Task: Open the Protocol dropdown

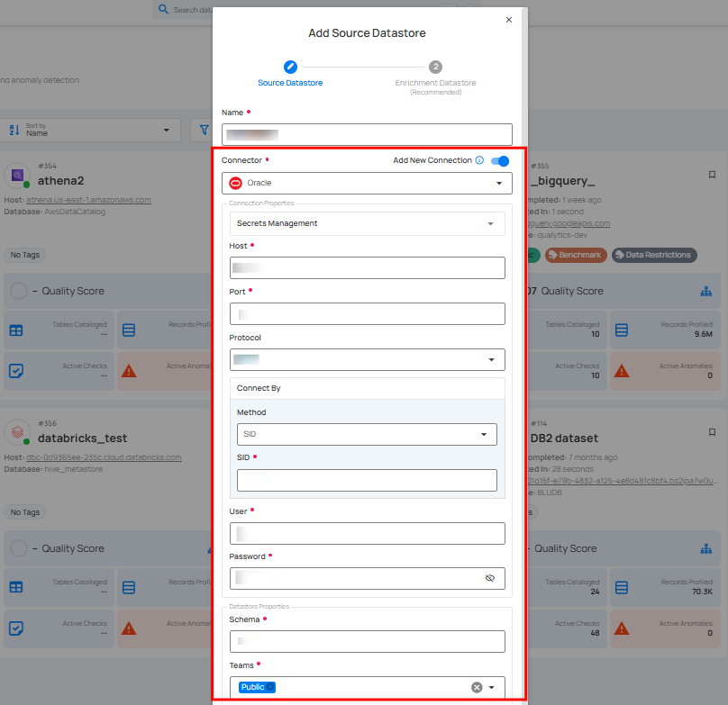Action: tap(367, 359)
